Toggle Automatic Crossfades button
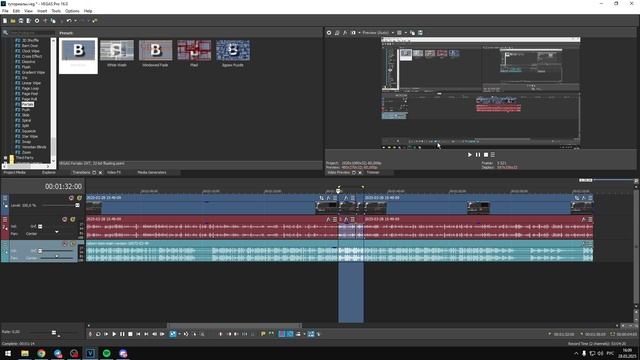 coord(290,334)
